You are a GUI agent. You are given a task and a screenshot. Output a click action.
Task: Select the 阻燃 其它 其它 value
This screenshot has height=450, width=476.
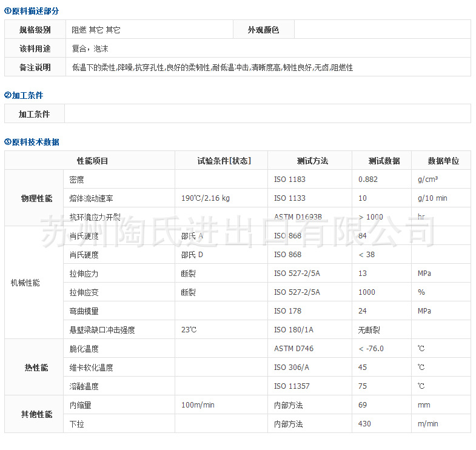pos(96,30)
